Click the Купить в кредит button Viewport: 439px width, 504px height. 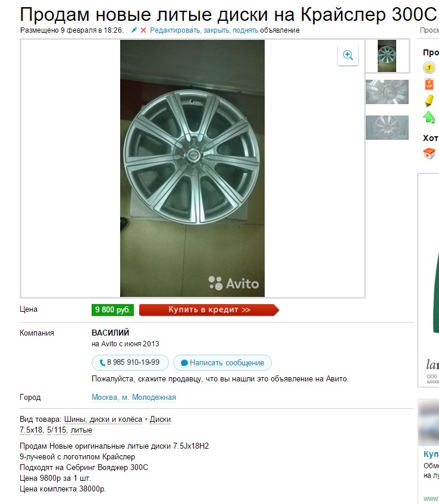pos(209,310)
